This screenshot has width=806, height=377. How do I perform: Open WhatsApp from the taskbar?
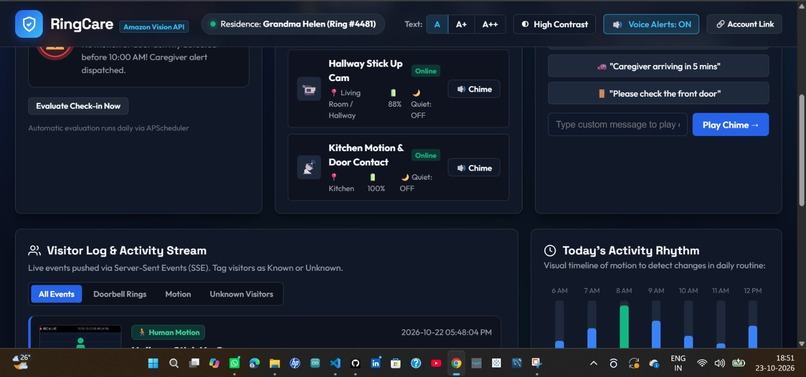coord(234,363)
